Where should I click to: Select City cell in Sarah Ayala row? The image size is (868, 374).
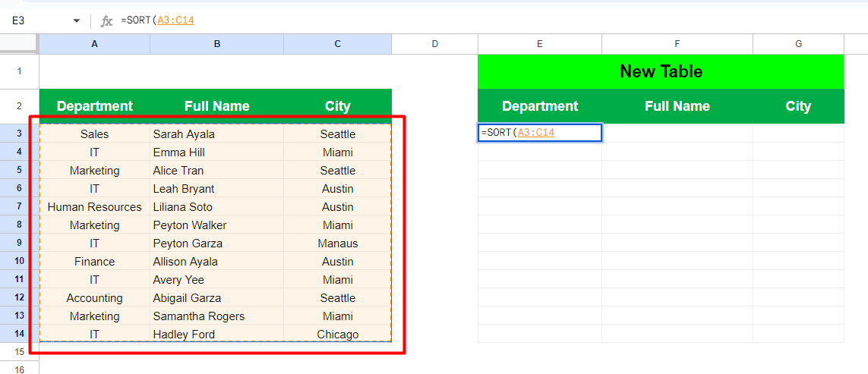(x=338, y=134)
